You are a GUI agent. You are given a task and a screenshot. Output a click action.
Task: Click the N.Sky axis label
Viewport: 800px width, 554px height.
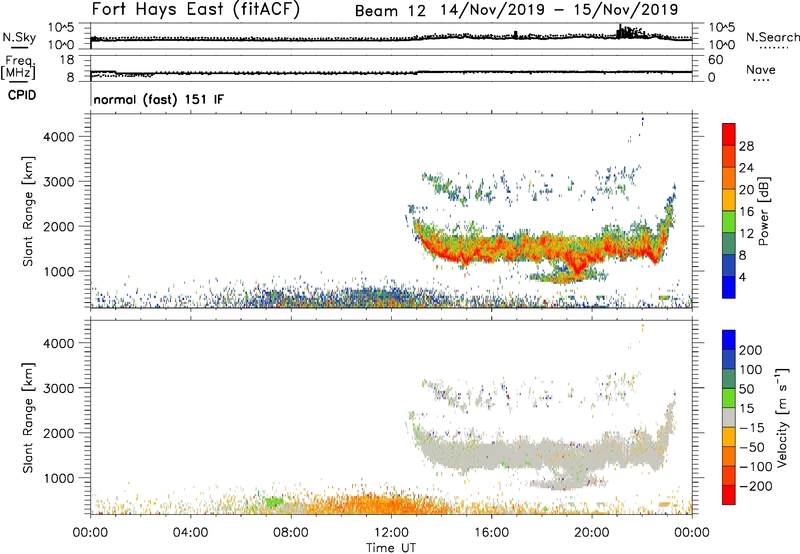point(19,37)
